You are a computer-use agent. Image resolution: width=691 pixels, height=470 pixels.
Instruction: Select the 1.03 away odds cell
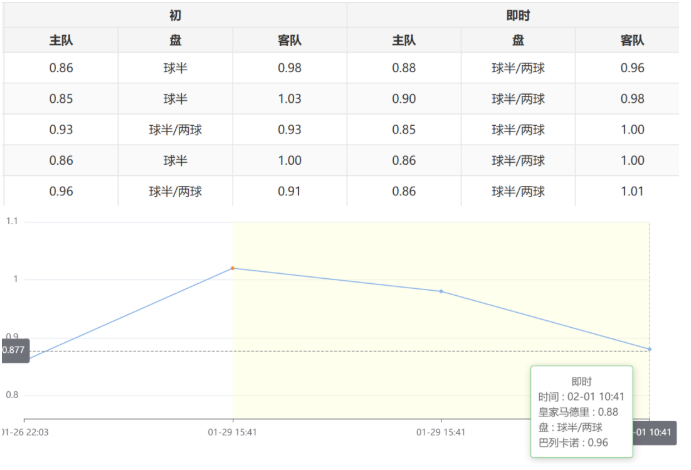click(290, 99)
